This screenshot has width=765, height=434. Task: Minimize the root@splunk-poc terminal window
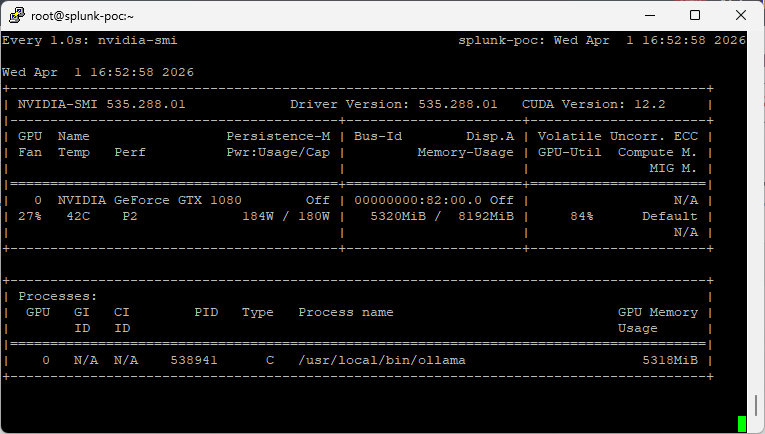click(650, 16)
